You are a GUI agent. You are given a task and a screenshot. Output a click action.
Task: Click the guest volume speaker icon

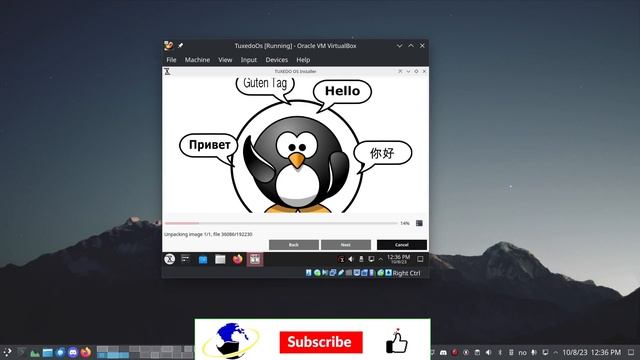click(x=351, y=259)
